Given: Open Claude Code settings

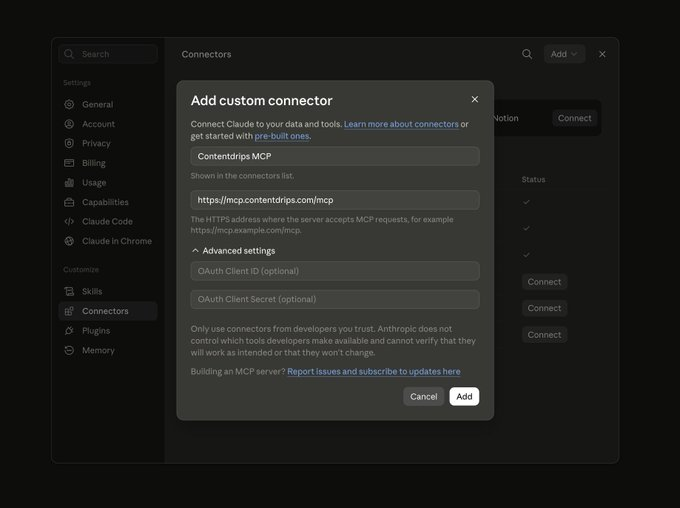Looking at the screenshot, I should point(107,221).
